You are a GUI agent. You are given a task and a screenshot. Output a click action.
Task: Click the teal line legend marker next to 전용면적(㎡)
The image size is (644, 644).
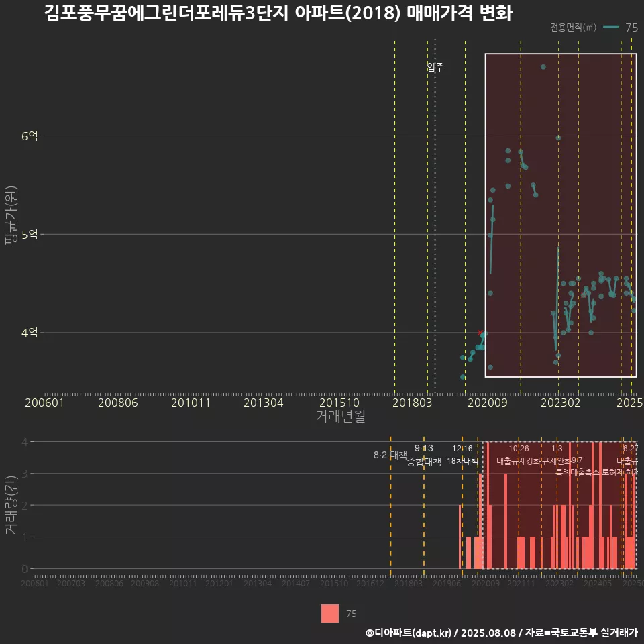tap(610, 27)
